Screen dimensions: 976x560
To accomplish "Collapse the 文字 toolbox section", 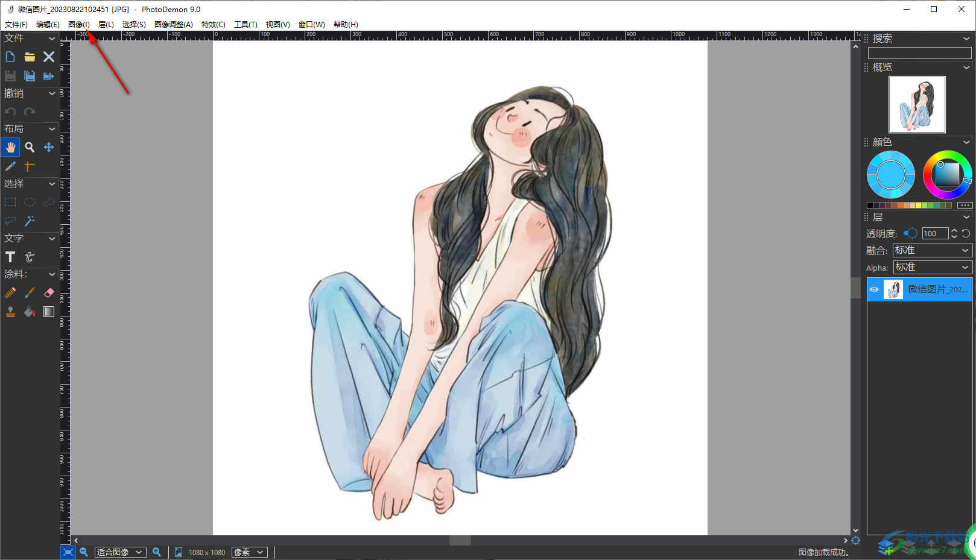I will (x=52, y=239).
